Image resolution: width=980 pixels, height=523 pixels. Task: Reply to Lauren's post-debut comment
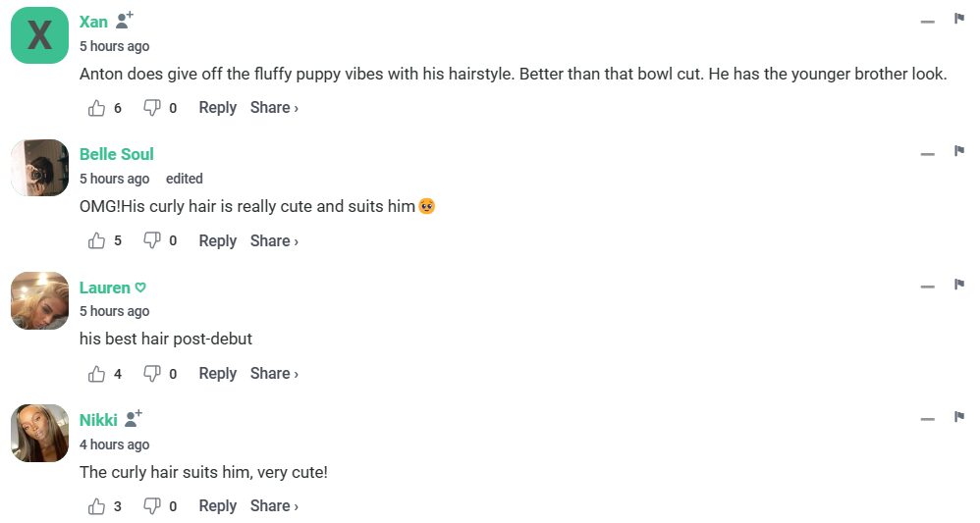click(217, 374)
